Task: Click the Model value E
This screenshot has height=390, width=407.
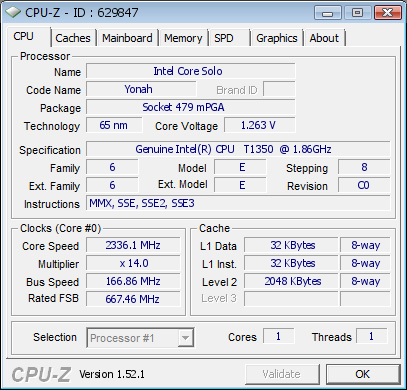Action: [240, 167]
